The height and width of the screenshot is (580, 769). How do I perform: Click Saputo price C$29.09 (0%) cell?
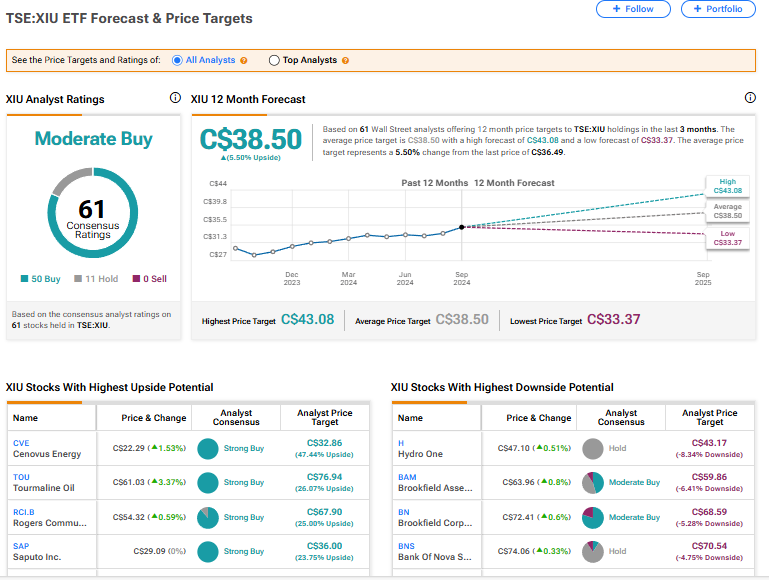159,551
